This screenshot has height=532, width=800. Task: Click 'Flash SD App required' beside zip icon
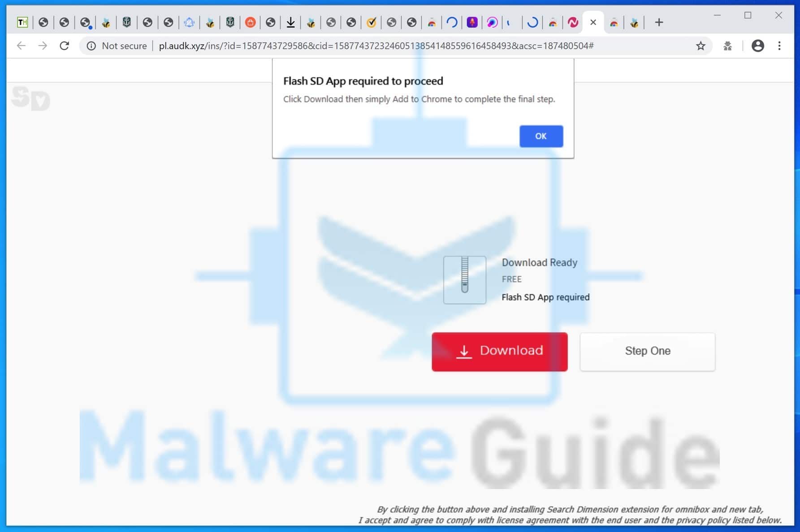click(x=545, y=297)
